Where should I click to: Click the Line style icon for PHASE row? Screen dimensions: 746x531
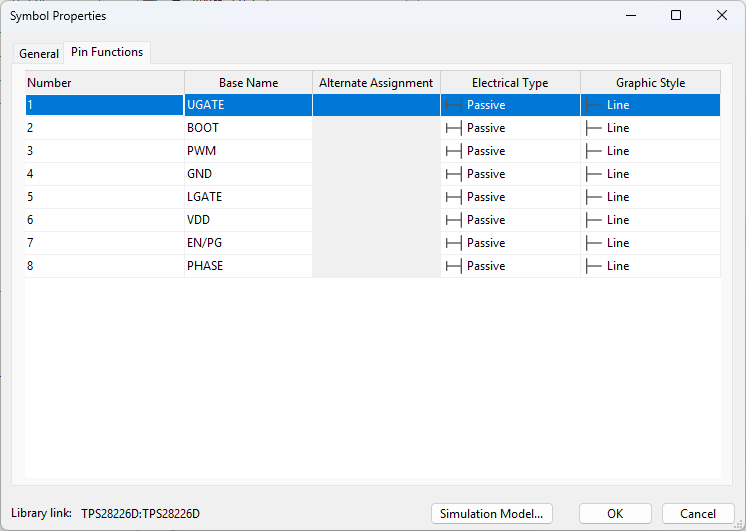pyautogui.click(x=593, y=266)
